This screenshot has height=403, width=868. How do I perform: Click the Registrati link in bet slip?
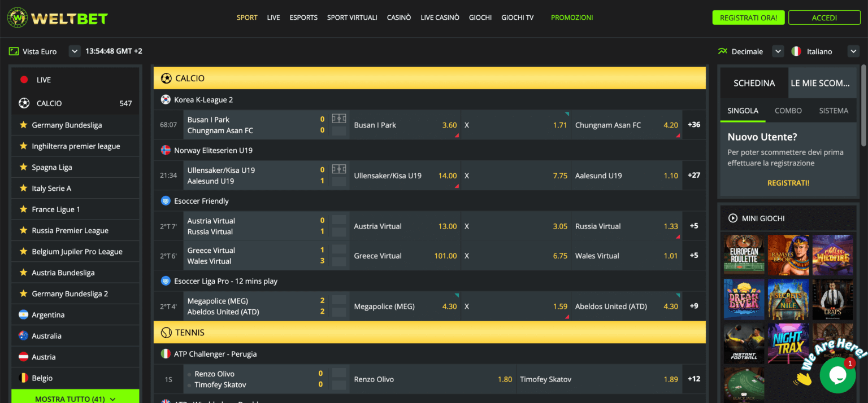pos(788,183)
